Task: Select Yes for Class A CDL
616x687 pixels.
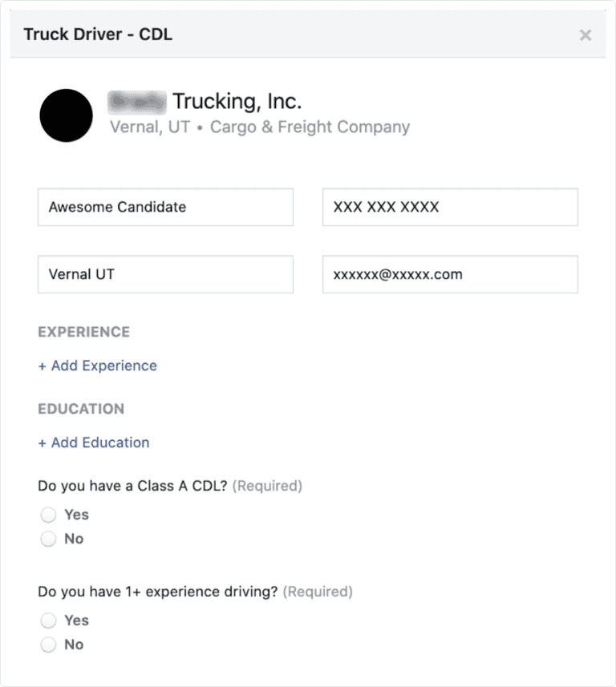Action: click(x=49, y=515)
